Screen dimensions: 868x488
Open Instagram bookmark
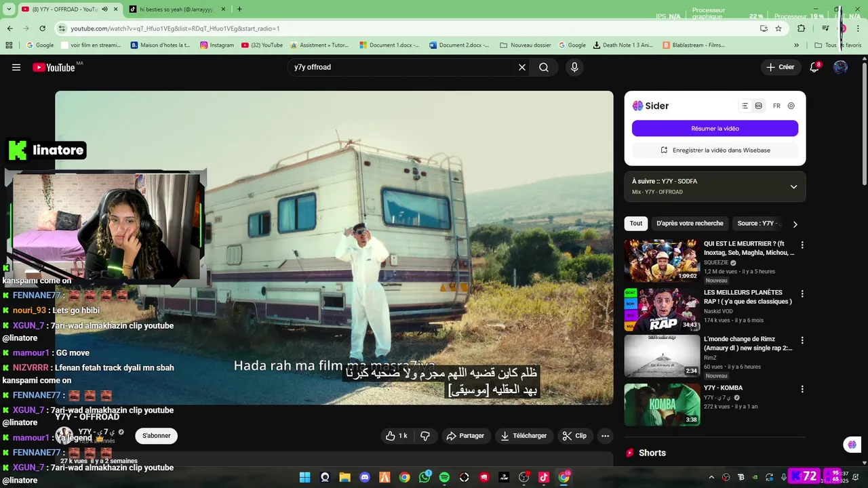(217, 45)
